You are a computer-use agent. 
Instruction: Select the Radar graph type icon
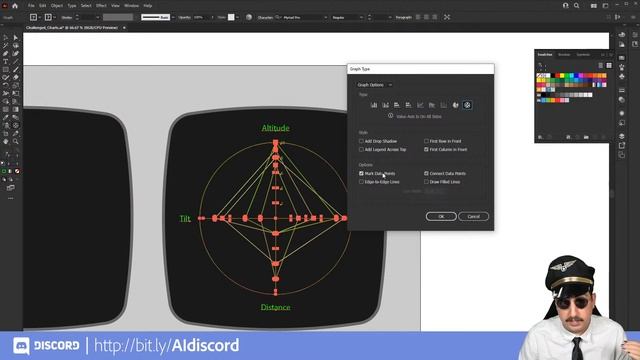click(467, 105)
